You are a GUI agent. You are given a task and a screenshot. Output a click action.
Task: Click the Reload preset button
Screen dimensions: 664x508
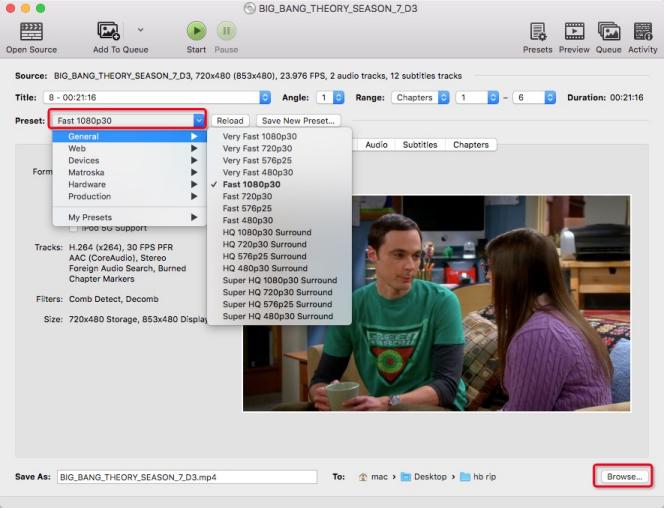(230, 121)
